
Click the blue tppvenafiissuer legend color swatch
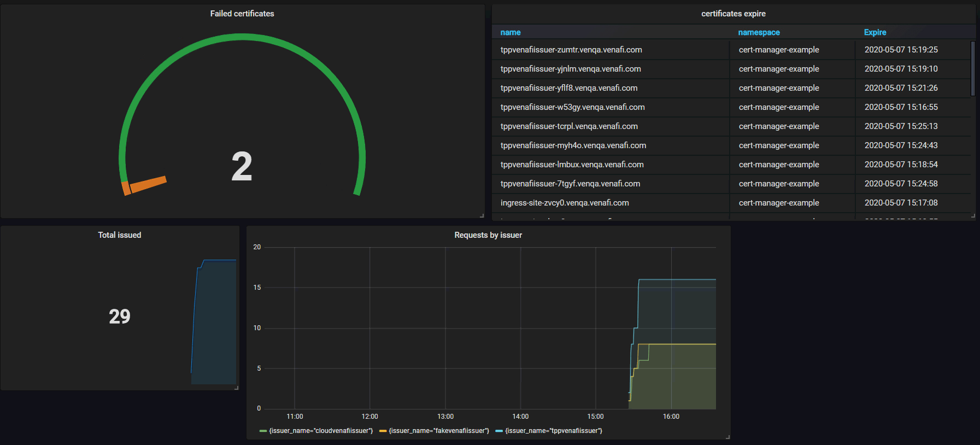pos(499,431)
